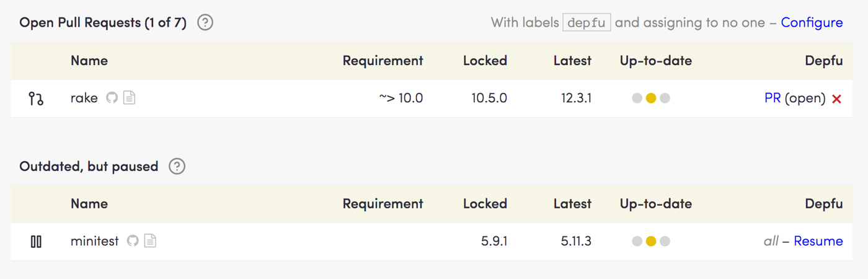
Task: Click the rake up-to-date status dots
Action: click(651, 98)
